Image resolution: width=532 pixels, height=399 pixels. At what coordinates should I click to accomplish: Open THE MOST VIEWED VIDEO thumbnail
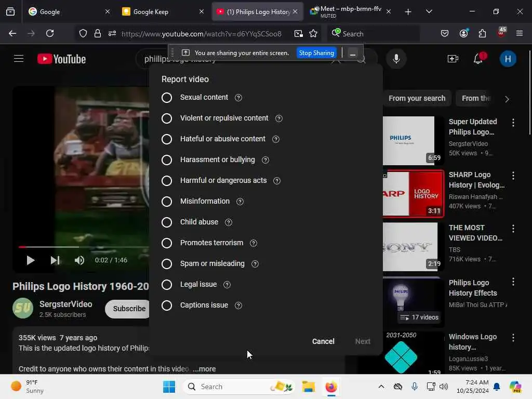tap(413, 247)
